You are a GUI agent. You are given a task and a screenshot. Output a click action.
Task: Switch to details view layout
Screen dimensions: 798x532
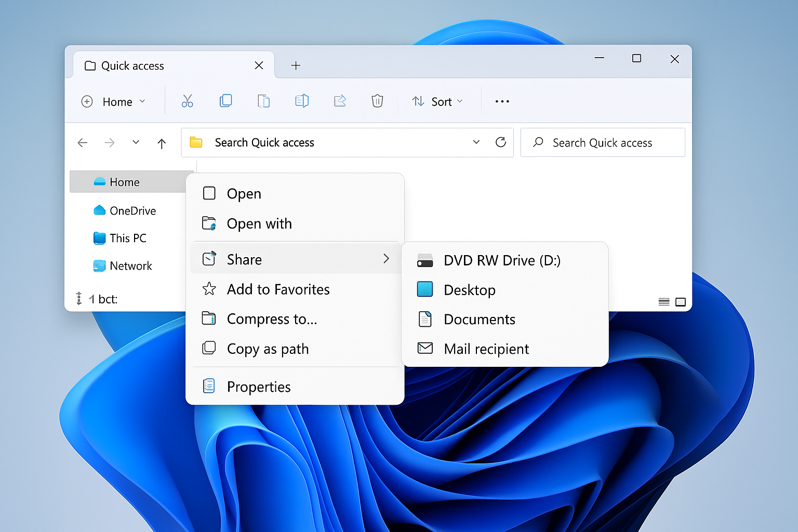pos(663,301)
